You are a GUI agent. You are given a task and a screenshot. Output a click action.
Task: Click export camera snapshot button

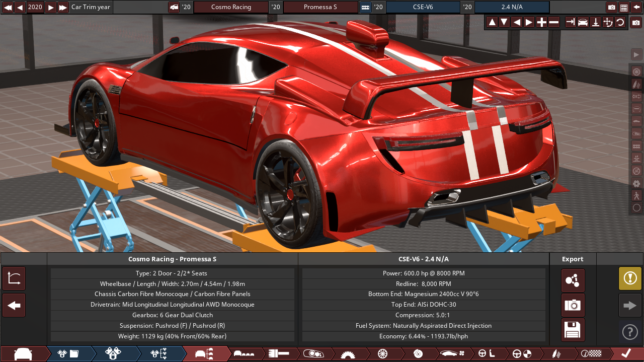pyautogui.click(x=573, y=305)
